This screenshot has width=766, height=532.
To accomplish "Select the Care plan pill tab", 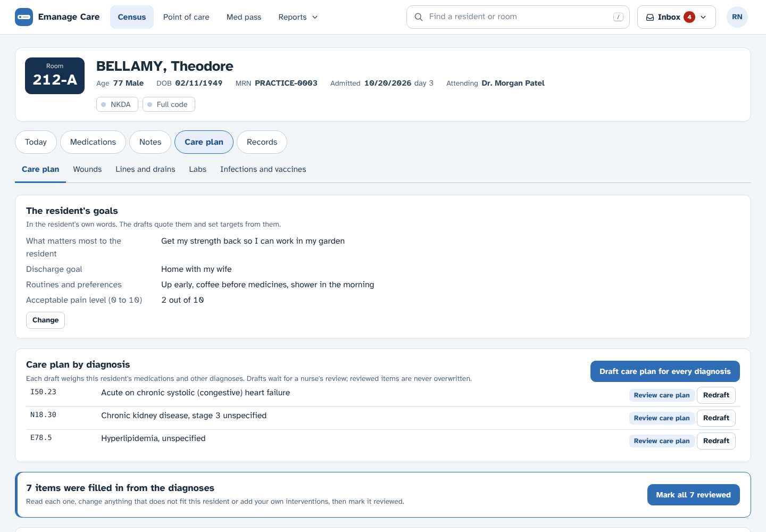I will [x=204, y=142].
